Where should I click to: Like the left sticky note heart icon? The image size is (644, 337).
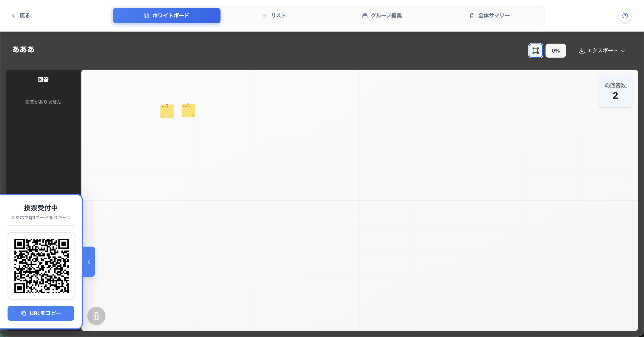[162, 116]
